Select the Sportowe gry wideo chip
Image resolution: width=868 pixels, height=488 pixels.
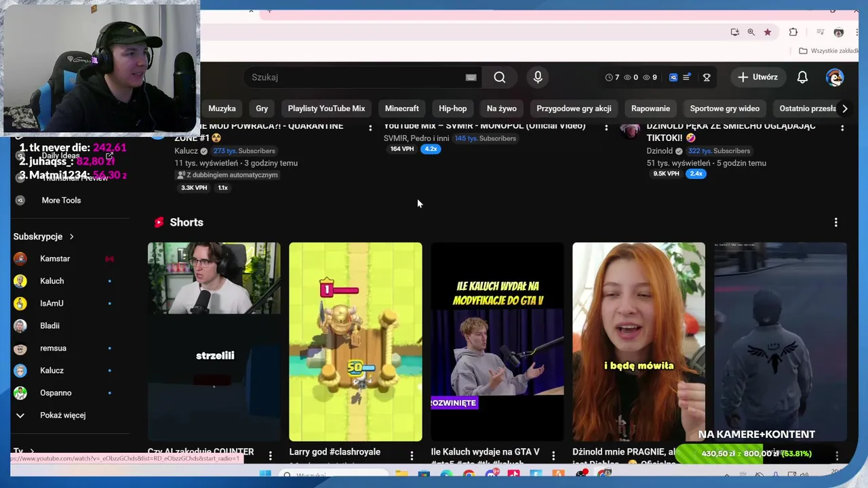pyautogui.click(x=725, y=108)
